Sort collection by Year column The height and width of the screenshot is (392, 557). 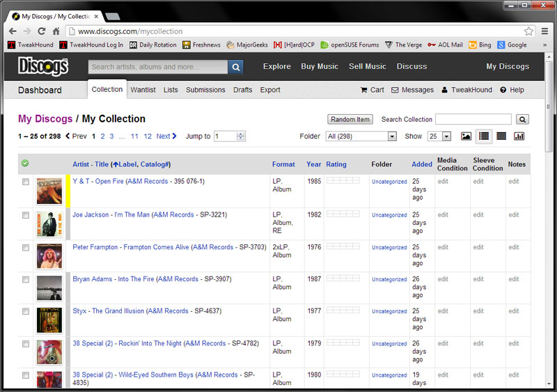(314, 164)
